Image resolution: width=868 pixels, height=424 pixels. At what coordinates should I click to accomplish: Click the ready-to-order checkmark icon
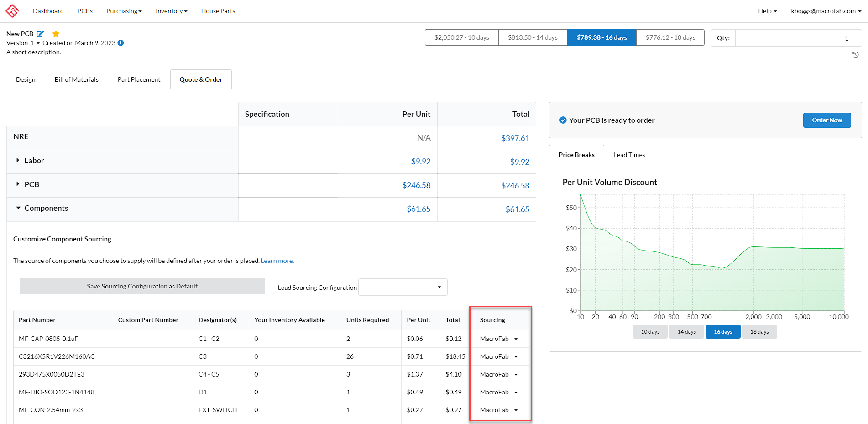(563, 120)
